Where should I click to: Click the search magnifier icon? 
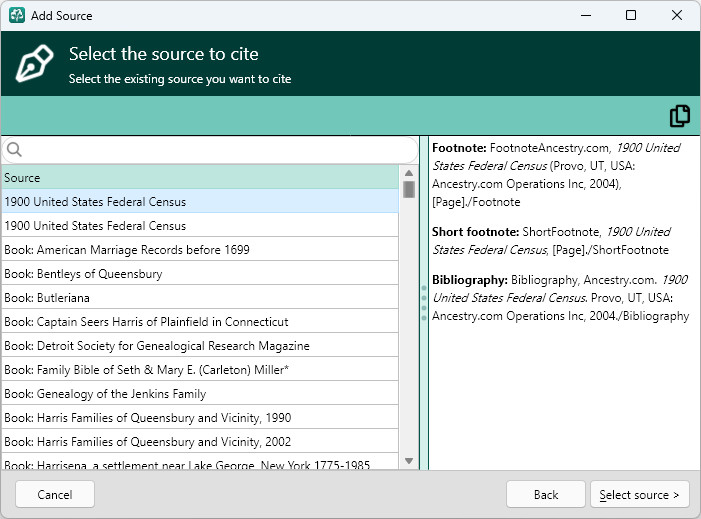pos(14,149)
